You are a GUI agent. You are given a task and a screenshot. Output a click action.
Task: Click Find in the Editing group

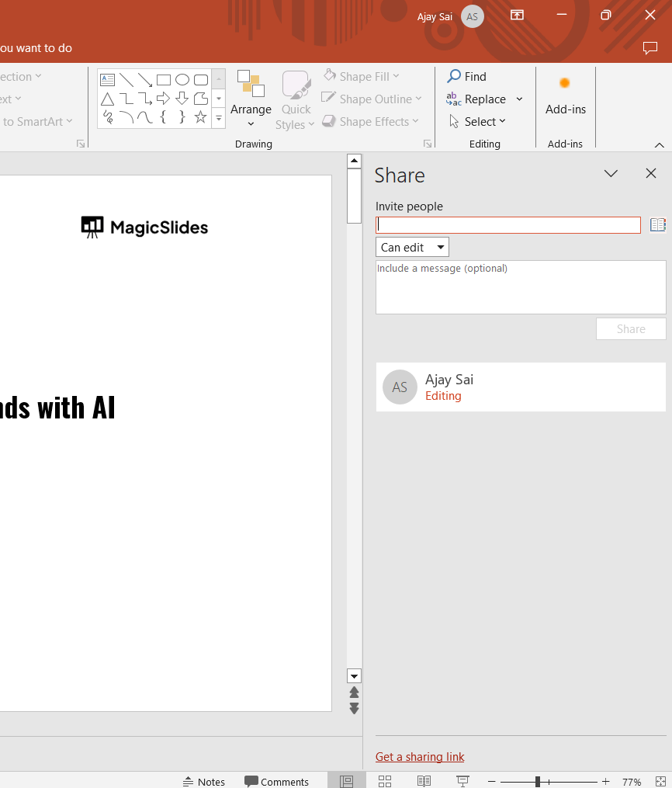tap(467, 76)
